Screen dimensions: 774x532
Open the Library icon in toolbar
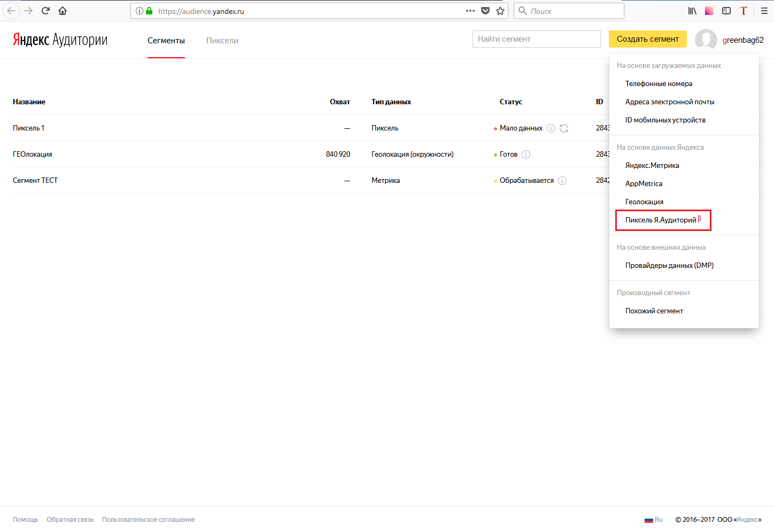692,11
